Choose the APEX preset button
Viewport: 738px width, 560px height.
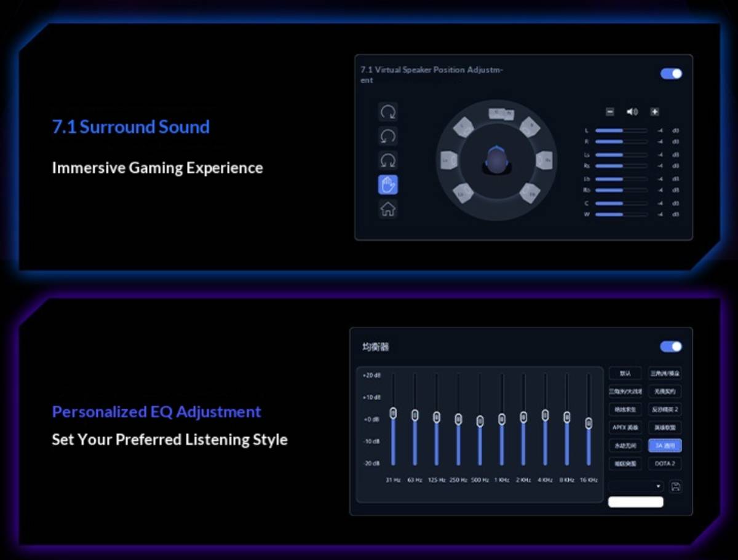coord(625,427)
